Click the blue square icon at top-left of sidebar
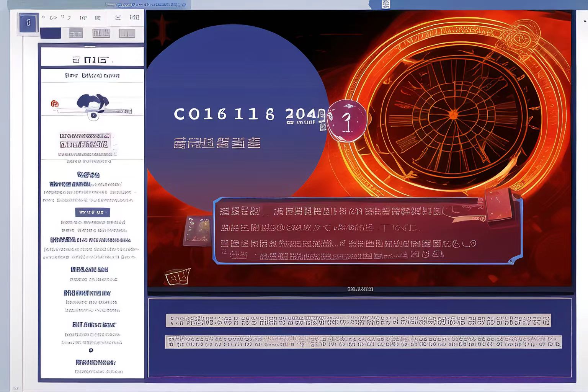588x392 pixels. point(28,24)
